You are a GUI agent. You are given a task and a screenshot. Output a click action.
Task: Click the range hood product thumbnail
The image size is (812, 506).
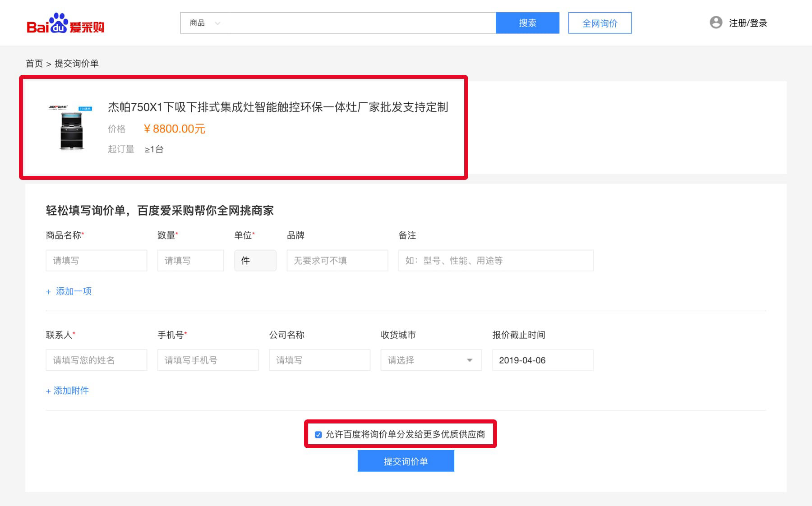coord(71,128)
